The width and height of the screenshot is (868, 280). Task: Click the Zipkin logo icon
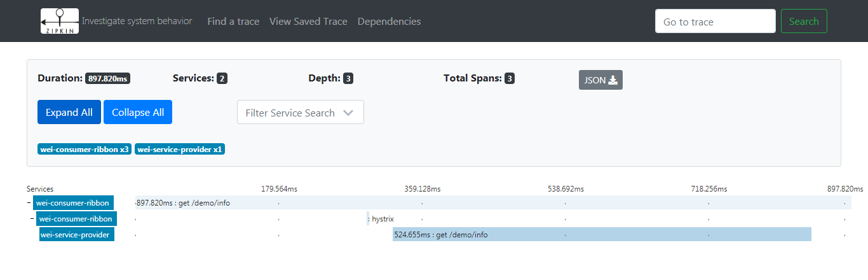(x=59, y=21)
